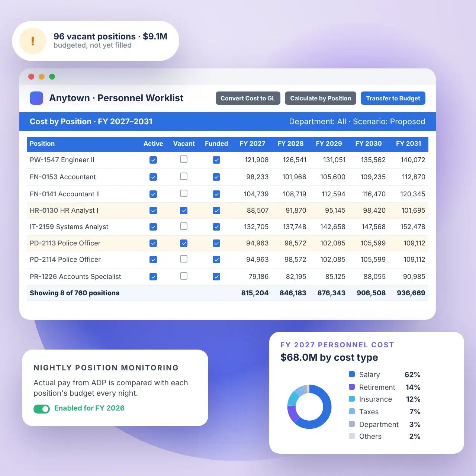The image size is (476, 476).
Task: Click the Cost by Position FY 2027–2031 title
Action: 91,122
